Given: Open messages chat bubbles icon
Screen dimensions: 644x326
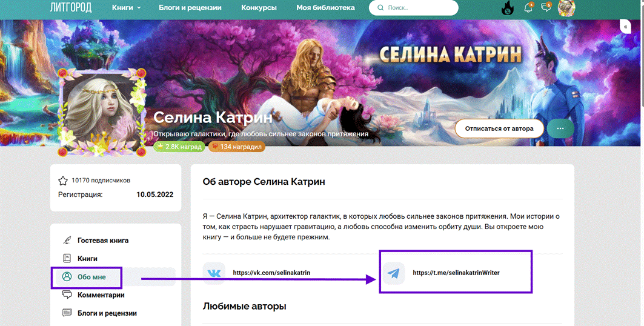Looking at the screenshot, I should (546, 8).
